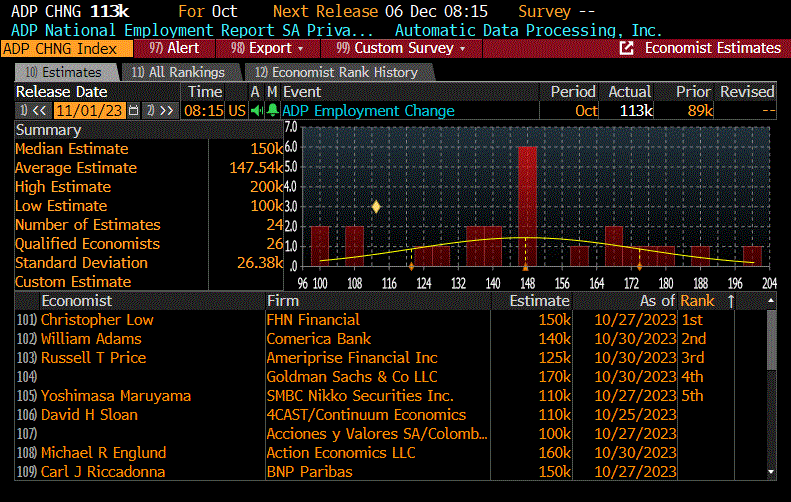Click the Next Release 06 Dec 08:15 text

coord(380,11)
